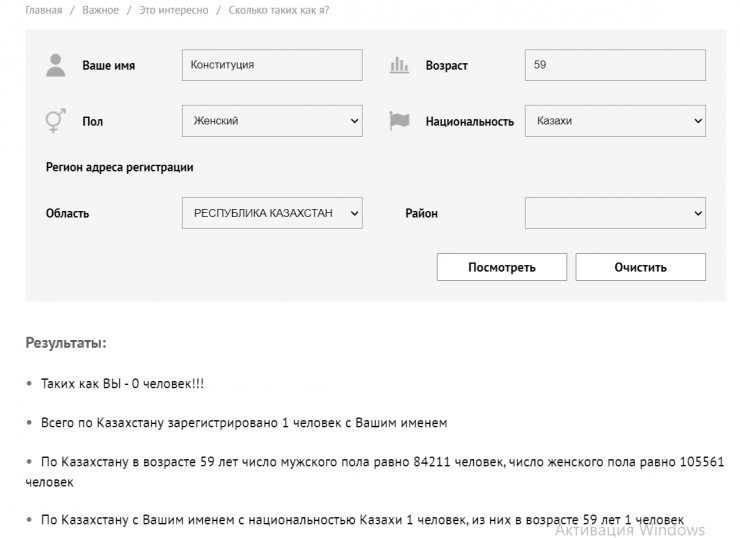Click the bar chart icon beside Возраст

(399, 66)
